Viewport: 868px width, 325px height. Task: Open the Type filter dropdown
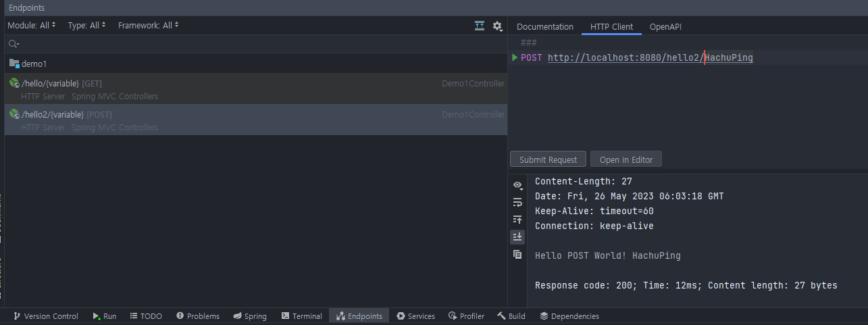[87, 25]
